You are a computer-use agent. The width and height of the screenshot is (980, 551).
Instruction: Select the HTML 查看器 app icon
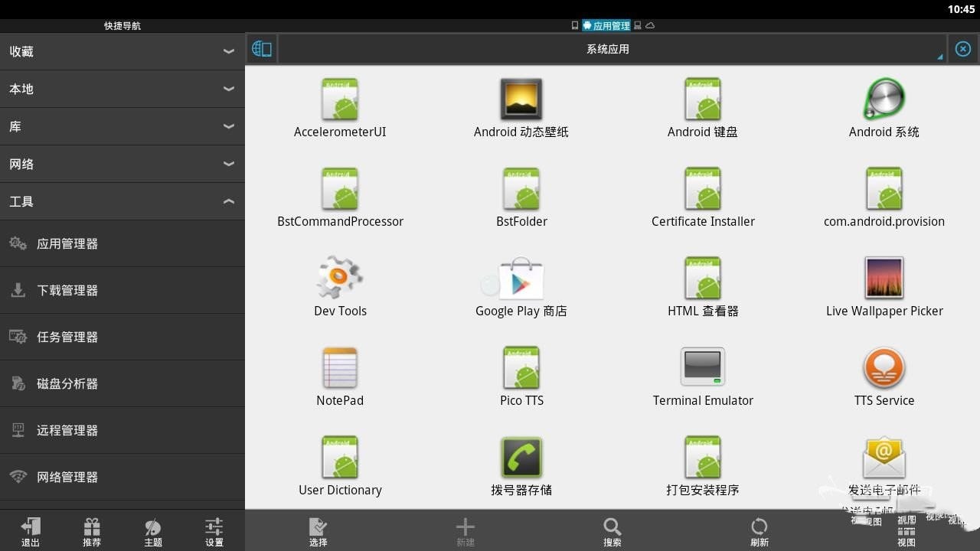[703, 278]
